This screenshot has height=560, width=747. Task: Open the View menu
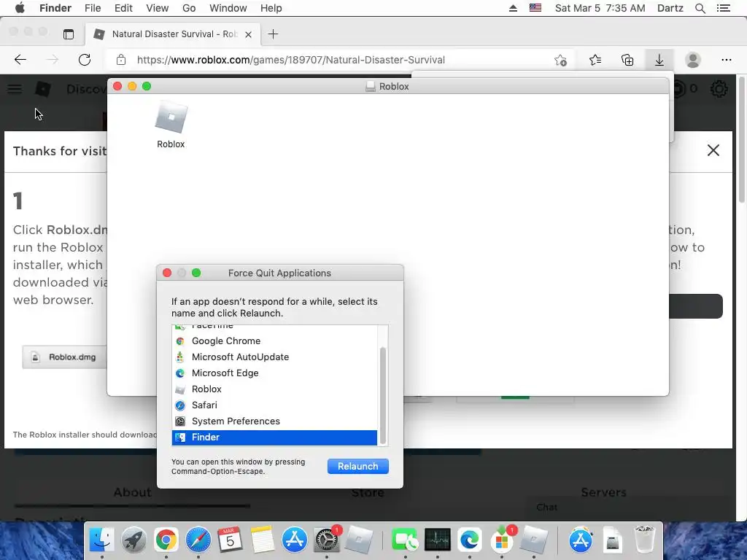158,8
